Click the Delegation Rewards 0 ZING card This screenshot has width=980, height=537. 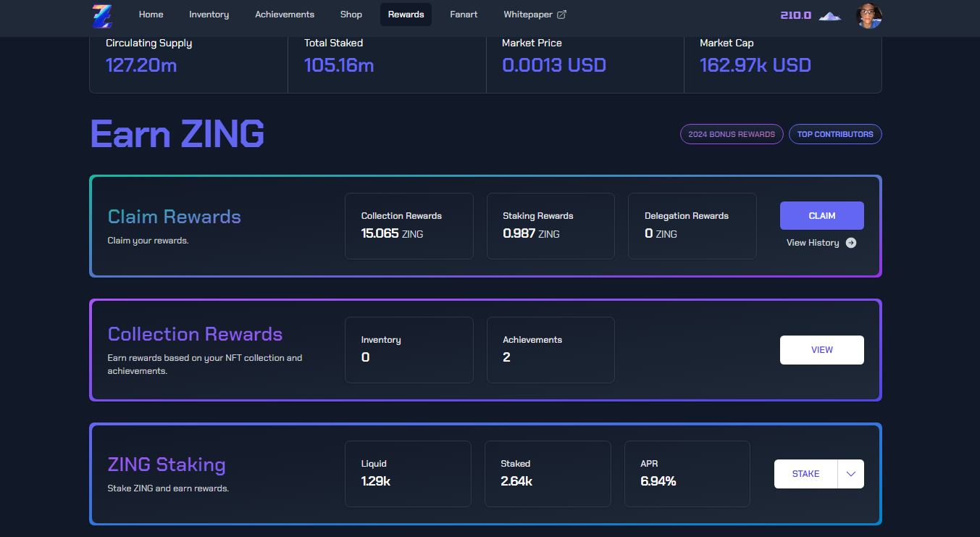(x=692, y=226)
